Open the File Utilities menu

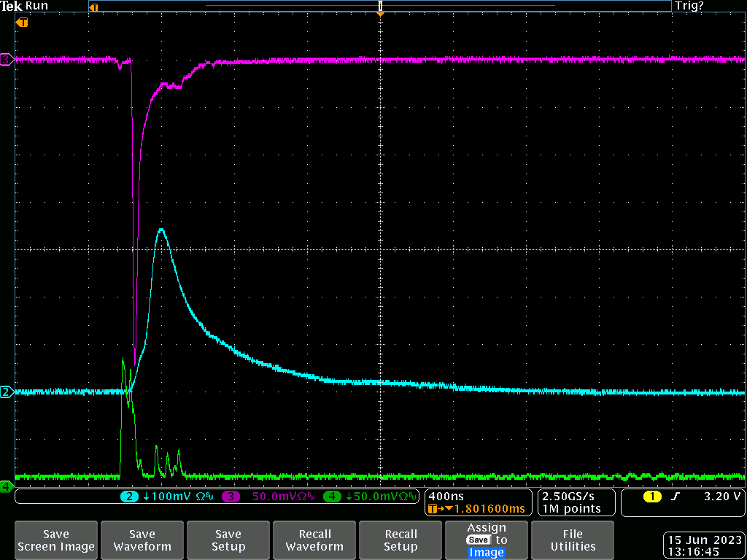pos(573,540)
